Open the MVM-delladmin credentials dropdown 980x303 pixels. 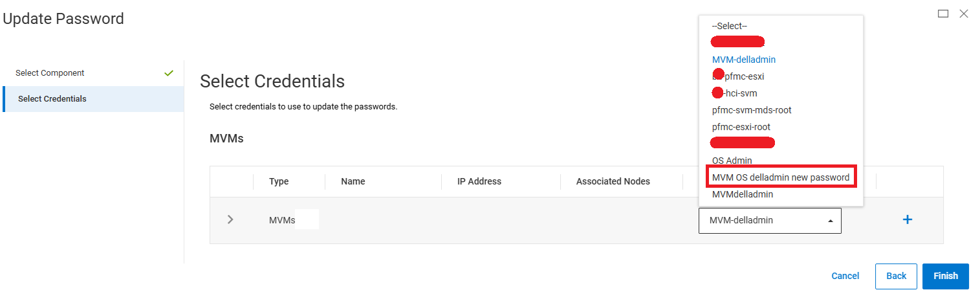(x=770, y=221)
